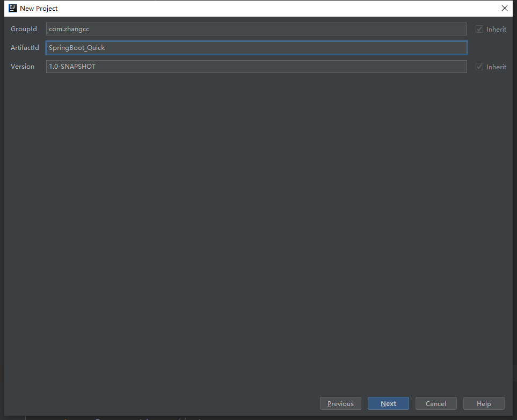Go back with the Previous button
Viewport: 517px width, 420px height.
340,403
